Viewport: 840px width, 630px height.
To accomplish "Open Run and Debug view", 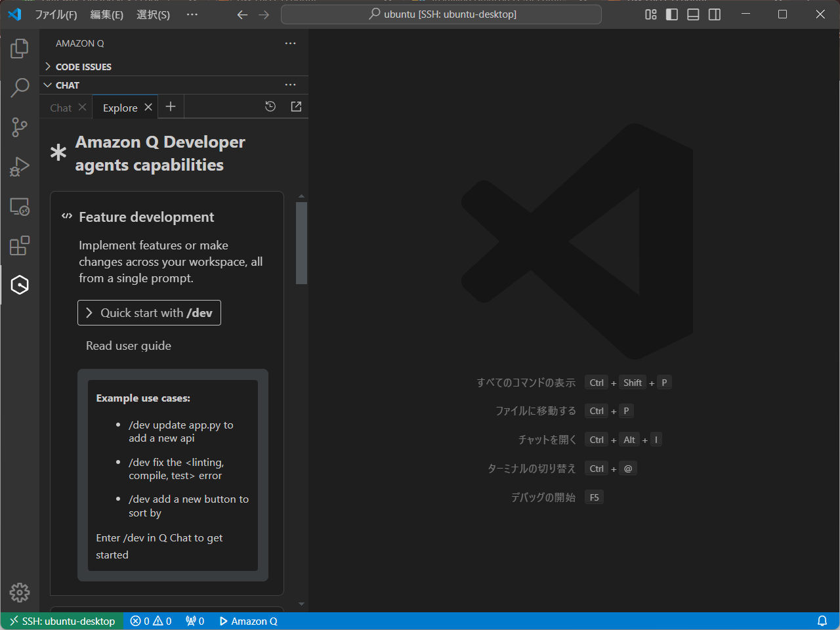I will pos(20,167).
